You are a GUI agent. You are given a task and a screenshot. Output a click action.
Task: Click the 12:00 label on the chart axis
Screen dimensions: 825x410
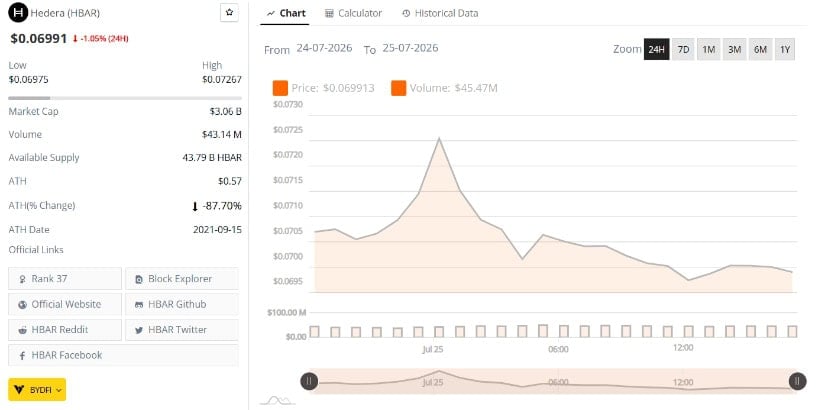(x=683, y=347)
